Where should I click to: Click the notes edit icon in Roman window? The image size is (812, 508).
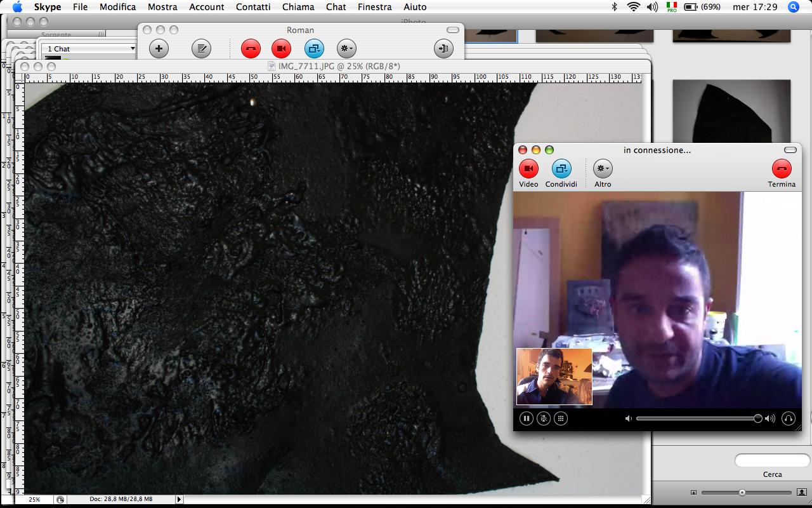click(x=201, y=48)
